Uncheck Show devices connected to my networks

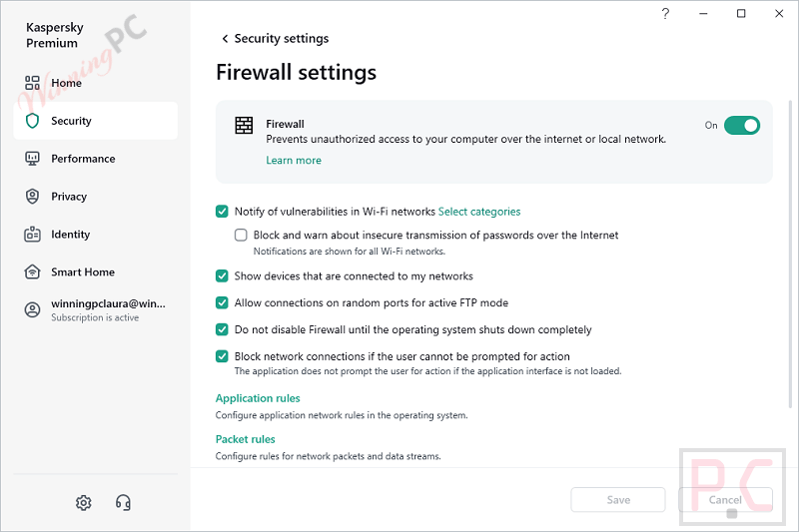click(x=222, y=275)
